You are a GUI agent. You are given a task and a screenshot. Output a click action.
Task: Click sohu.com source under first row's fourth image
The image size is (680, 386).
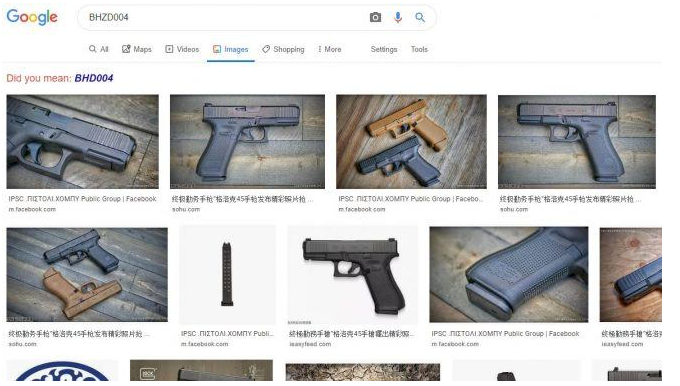tap(514, 209)
